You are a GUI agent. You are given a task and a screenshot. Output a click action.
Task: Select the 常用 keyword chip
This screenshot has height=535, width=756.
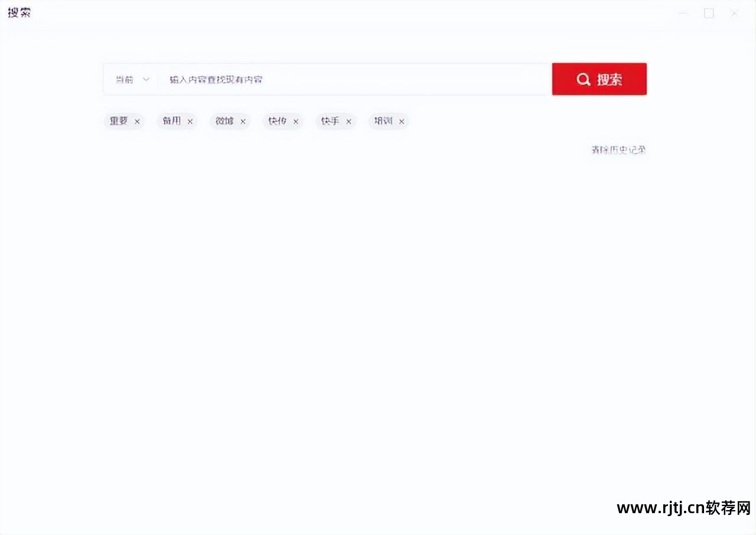[x=171, y=121]
